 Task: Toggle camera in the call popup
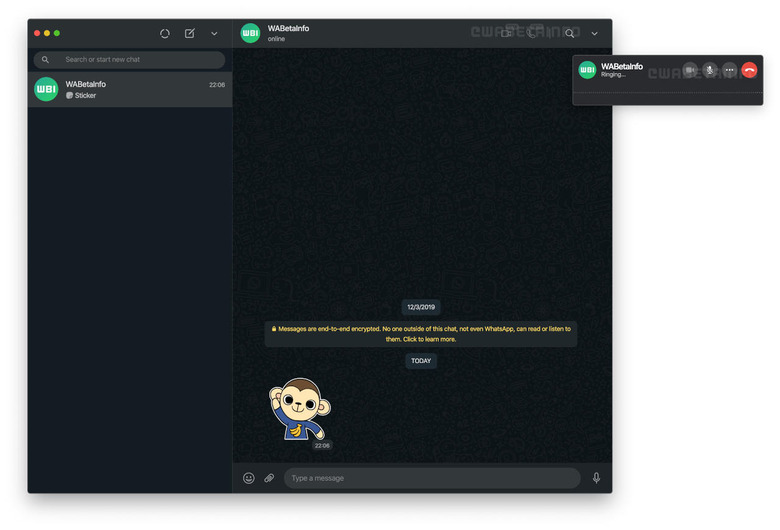click(x=690, y=70)
